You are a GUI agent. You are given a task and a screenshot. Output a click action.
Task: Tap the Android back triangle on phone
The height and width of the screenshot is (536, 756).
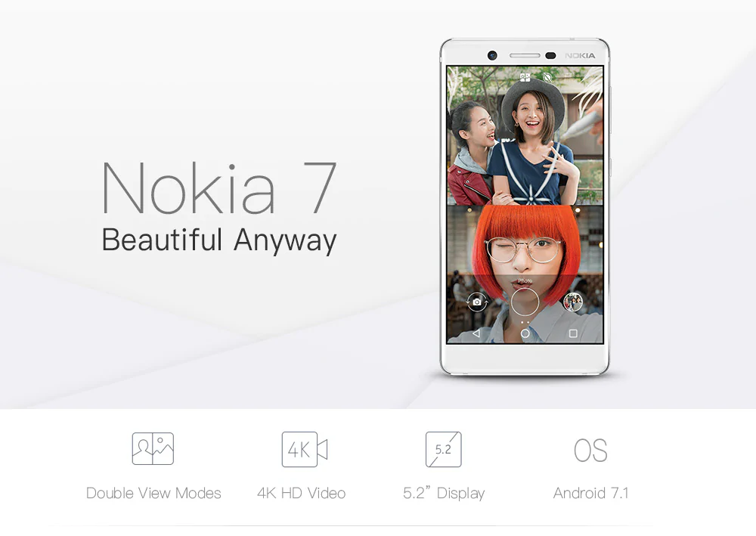pos(476,333)
